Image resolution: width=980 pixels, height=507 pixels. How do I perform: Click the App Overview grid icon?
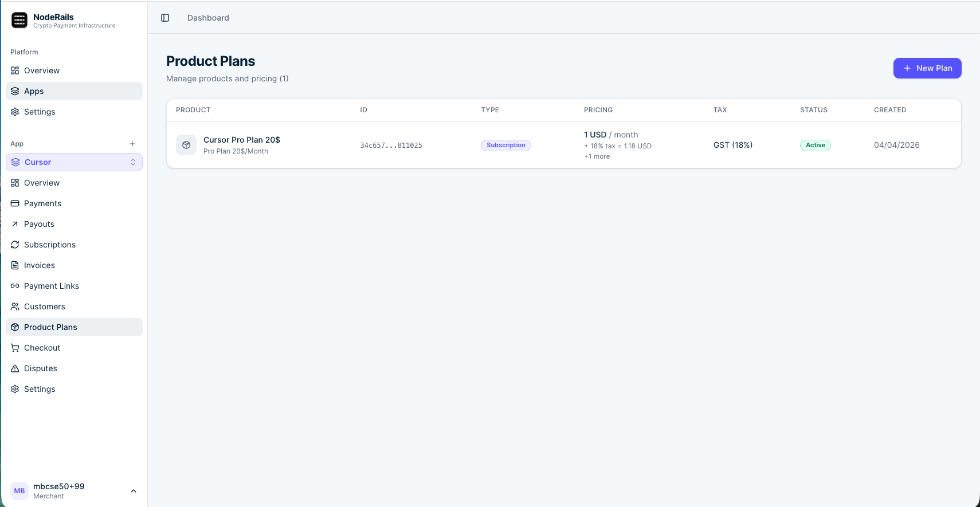(15, 183)
